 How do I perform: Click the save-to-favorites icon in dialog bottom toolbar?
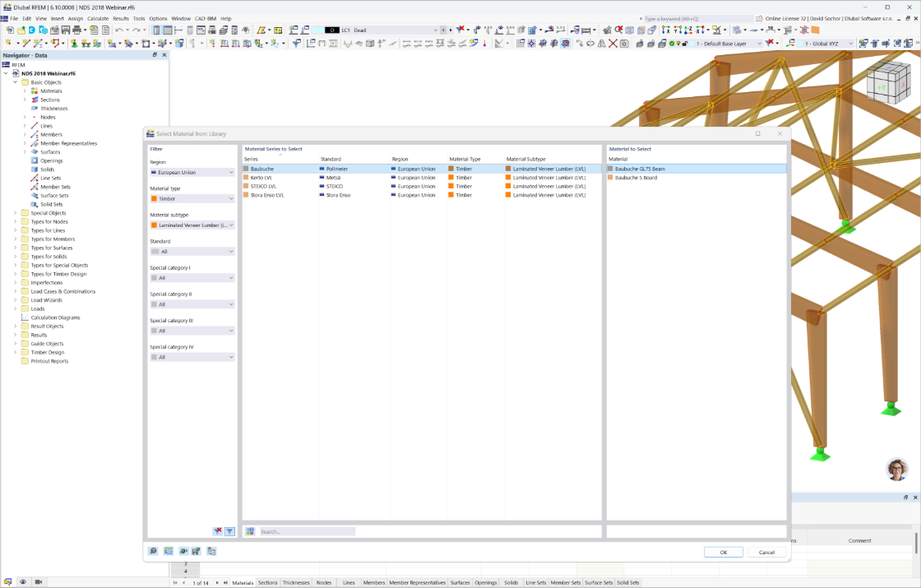point(196,551)
